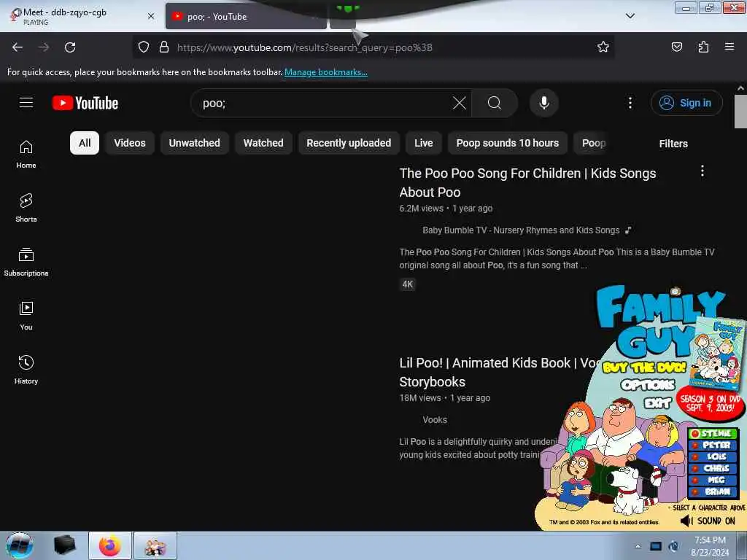Select Lois in the character list
The height and width of the screenshot is (560, 747).
coord(713,456)
